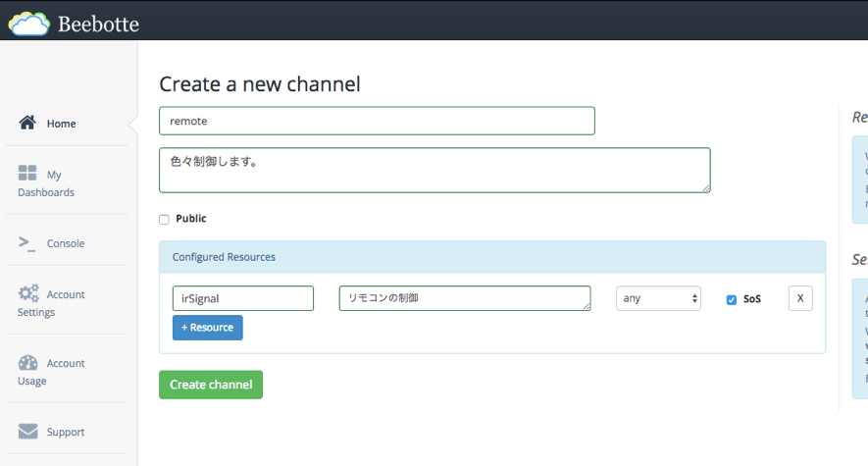
Task: Go to the Support sidebar entry
Action: [66, 432]
